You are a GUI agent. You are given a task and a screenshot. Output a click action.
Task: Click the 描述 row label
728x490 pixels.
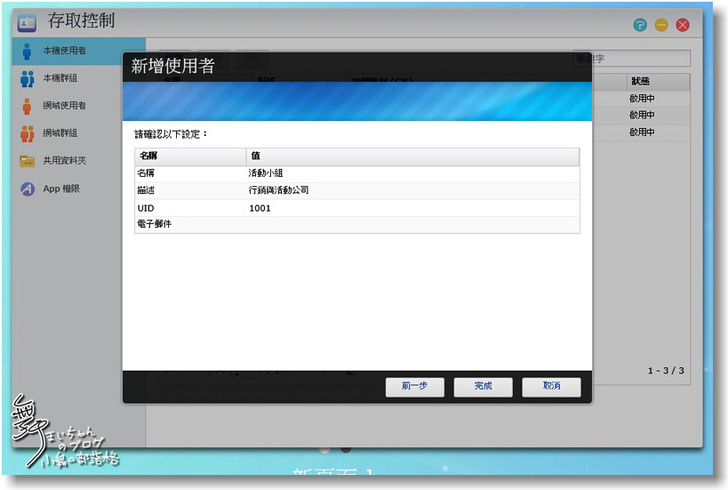(x=146, y=190)
